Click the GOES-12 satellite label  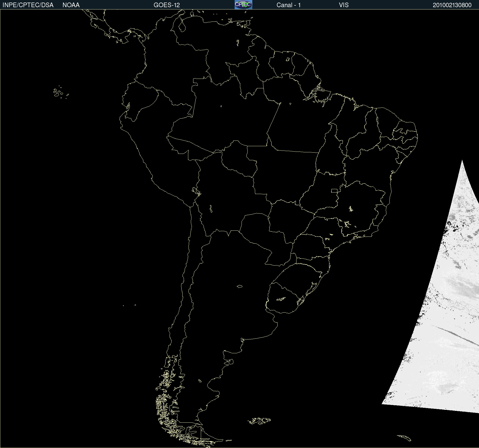(167, 5)
